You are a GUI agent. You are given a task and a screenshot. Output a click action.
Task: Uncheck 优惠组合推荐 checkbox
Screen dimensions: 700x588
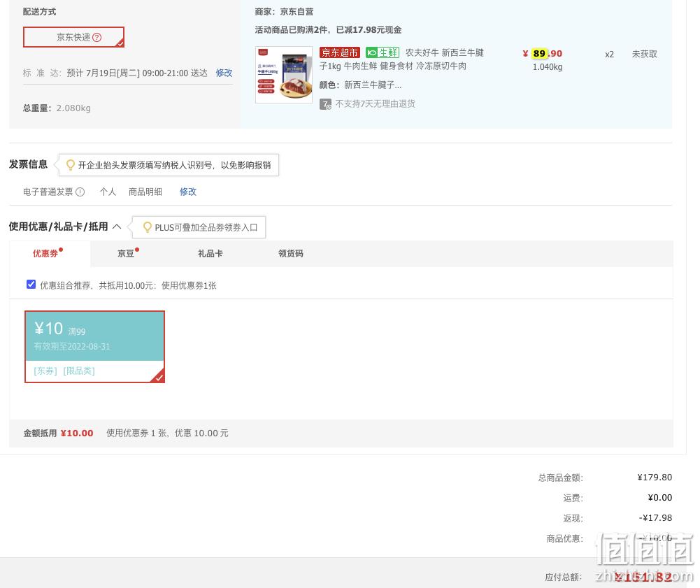(31, 285)
